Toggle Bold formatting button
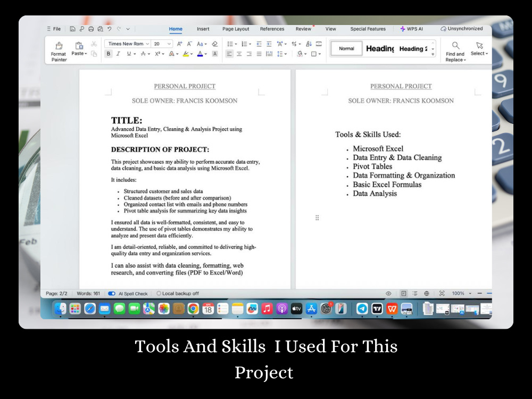This screenshot has height=399, width=532. tap(108, 54)
